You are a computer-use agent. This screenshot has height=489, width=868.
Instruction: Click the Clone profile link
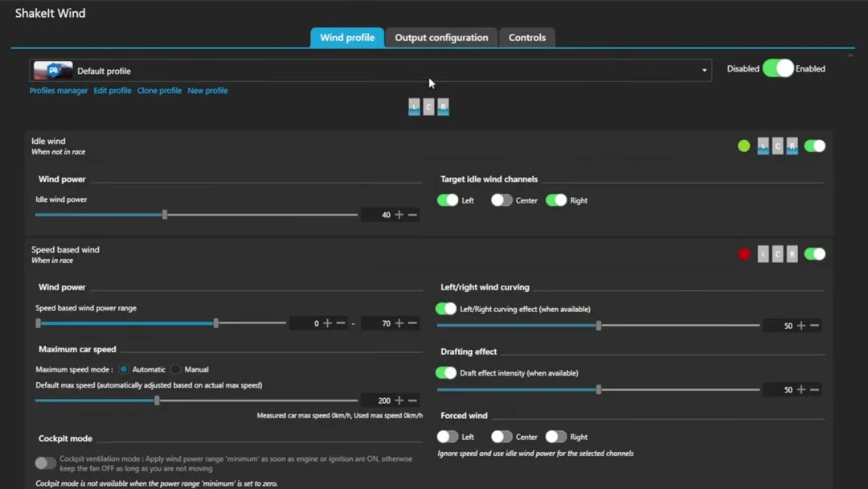[x=159, y=90]
